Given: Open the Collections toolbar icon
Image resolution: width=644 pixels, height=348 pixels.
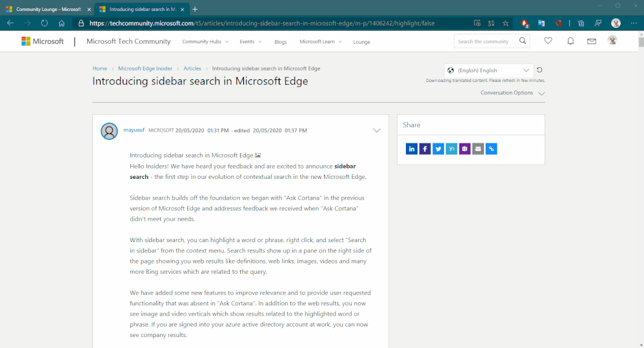Looking at the screenshot, I should click(x=581, y=23).
